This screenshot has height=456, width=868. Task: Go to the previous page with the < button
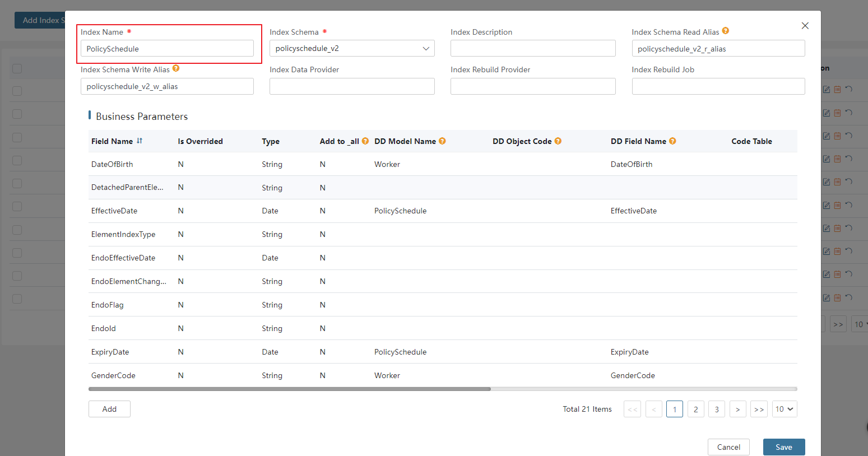[x=653, y=409]
